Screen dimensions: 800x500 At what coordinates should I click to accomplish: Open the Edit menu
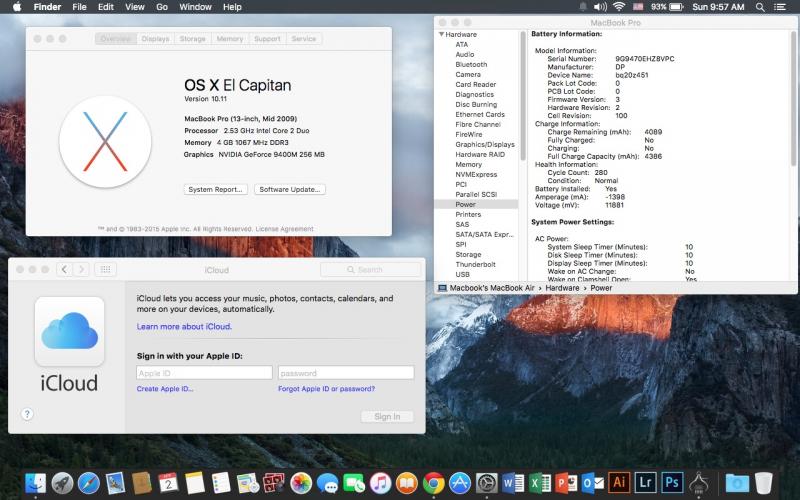pyautogui.click(x=106, y=7)
